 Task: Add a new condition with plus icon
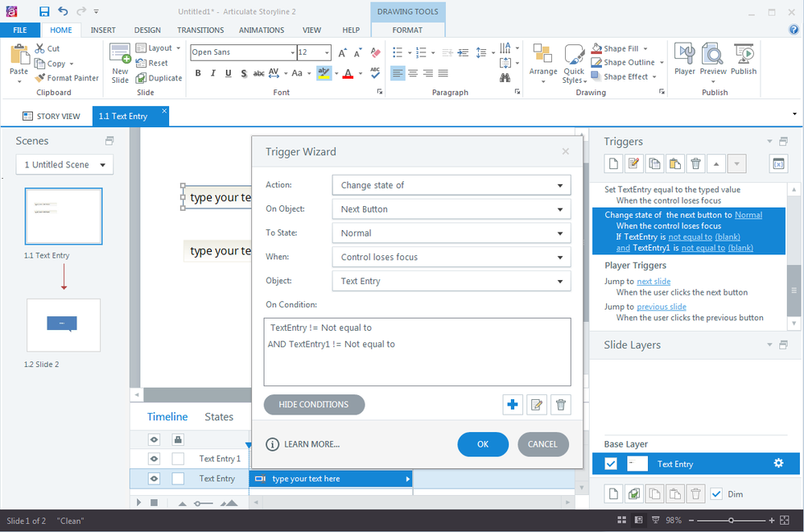point(512,405)
